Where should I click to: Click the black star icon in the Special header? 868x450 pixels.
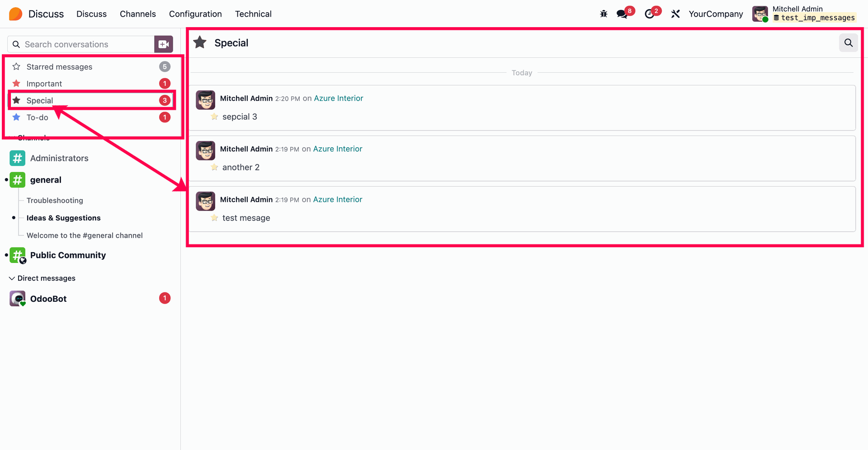click(x=200, y=43)
